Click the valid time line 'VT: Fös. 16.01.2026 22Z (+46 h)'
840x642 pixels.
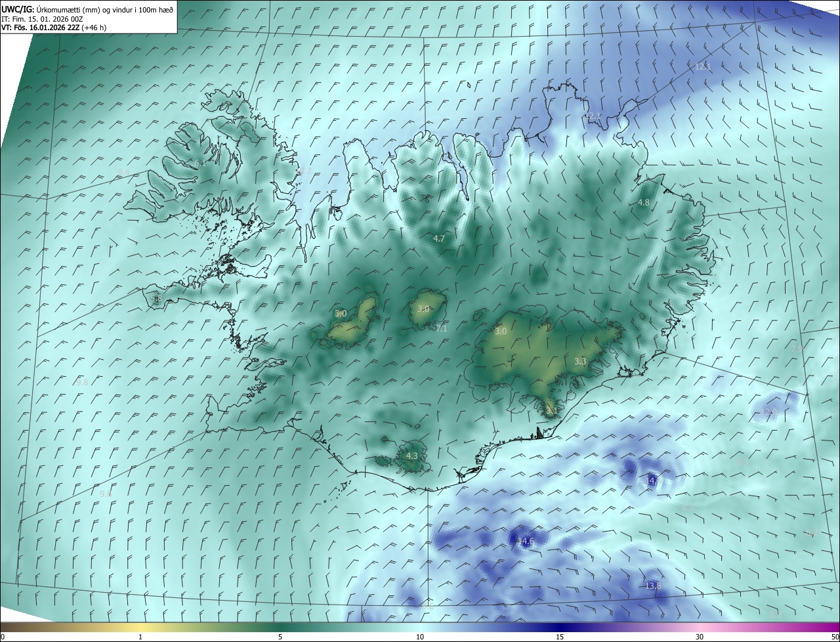(54, 28)
